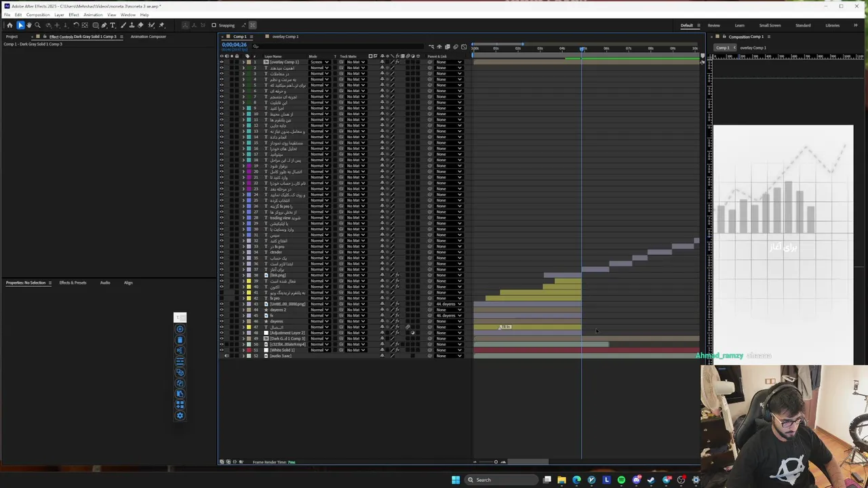Hide the overlay Comp 1 layer

(221, 62)
